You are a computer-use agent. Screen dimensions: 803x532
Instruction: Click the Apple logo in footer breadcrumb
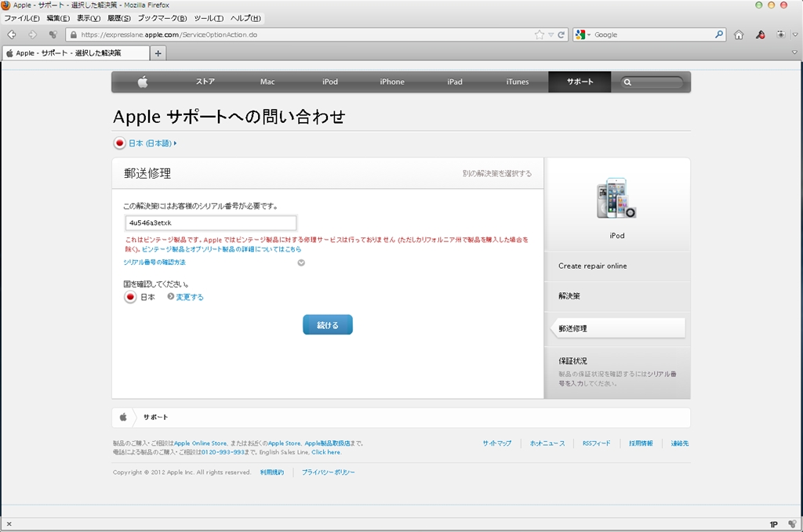pyautogui.click(x=123, y=417)
